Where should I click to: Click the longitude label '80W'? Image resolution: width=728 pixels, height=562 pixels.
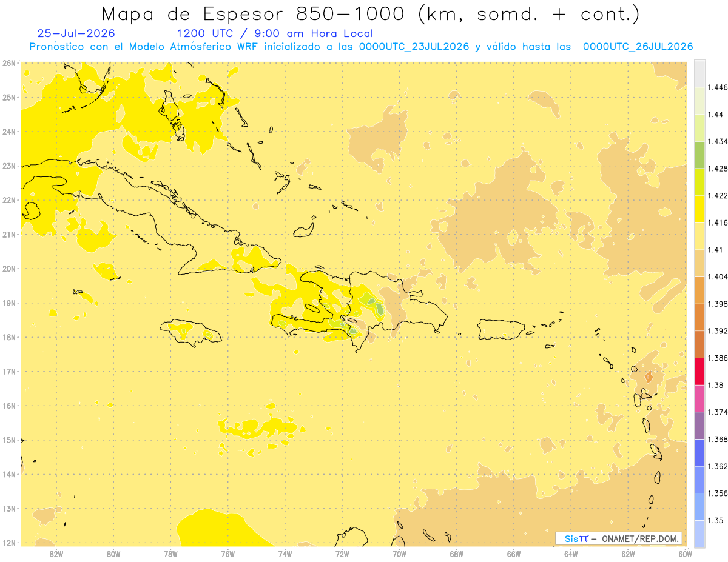tap(113, 554)
